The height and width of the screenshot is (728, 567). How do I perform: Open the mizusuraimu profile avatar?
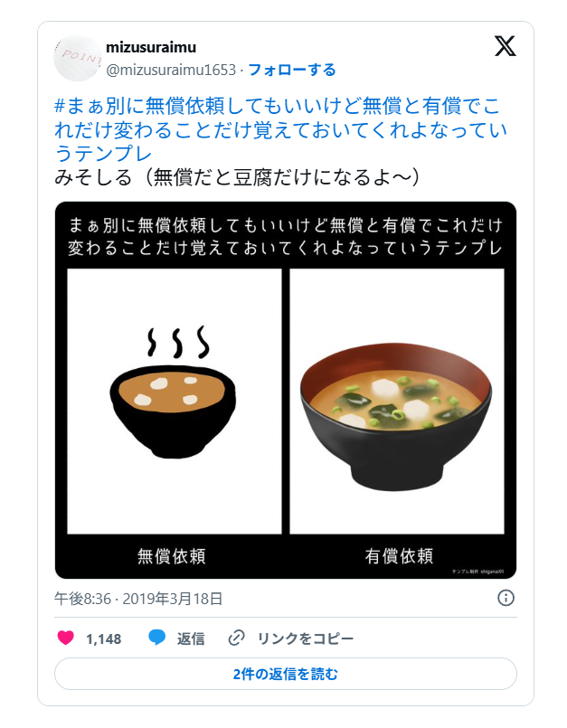[78, 58]
